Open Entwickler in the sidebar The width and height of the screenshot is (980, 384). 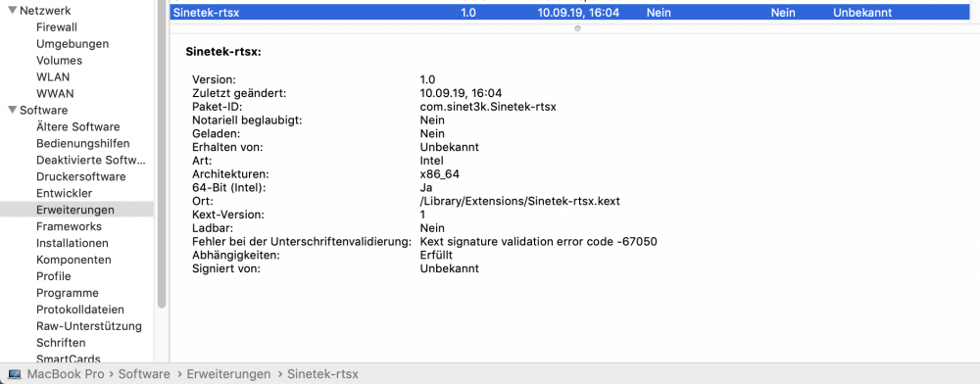[x=65, y=193]
